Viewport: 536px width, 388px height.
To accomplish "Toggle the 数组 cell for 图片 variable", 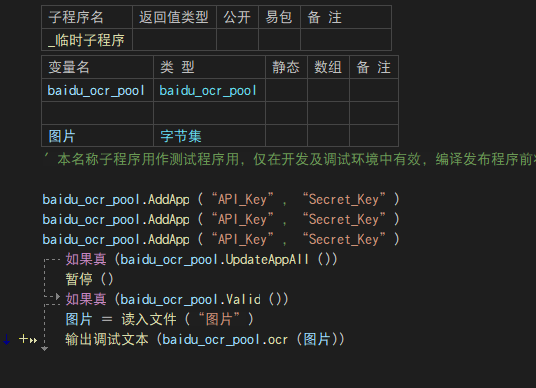I will click(x=328, y=136).
